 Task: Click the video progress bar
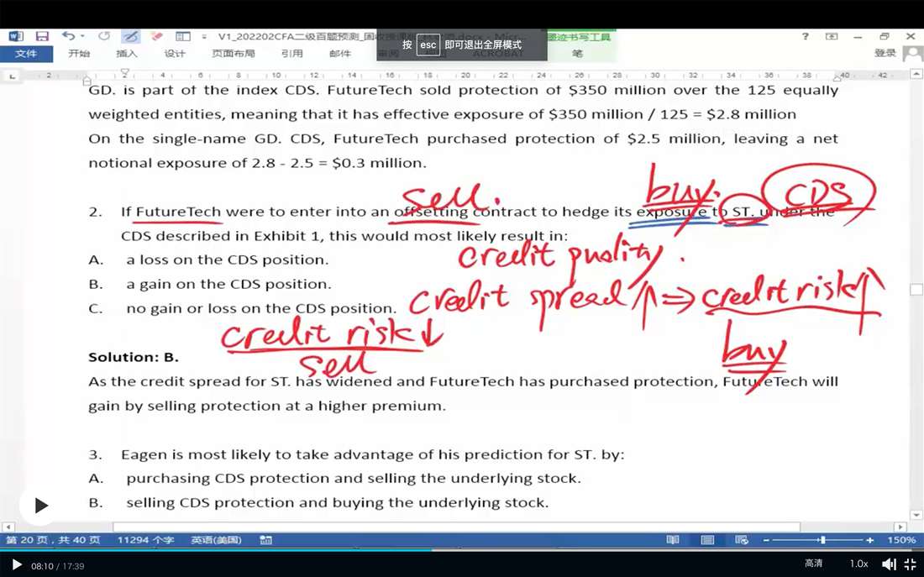(x=462, y=550)
